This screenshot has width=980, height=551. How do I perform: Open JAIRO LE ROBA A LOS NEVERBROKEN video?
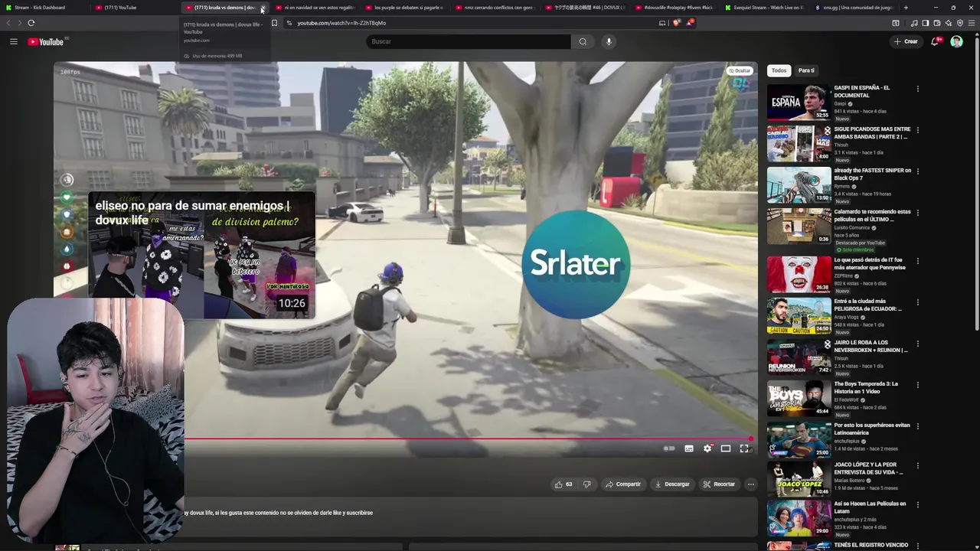click(x=871, y=347)
